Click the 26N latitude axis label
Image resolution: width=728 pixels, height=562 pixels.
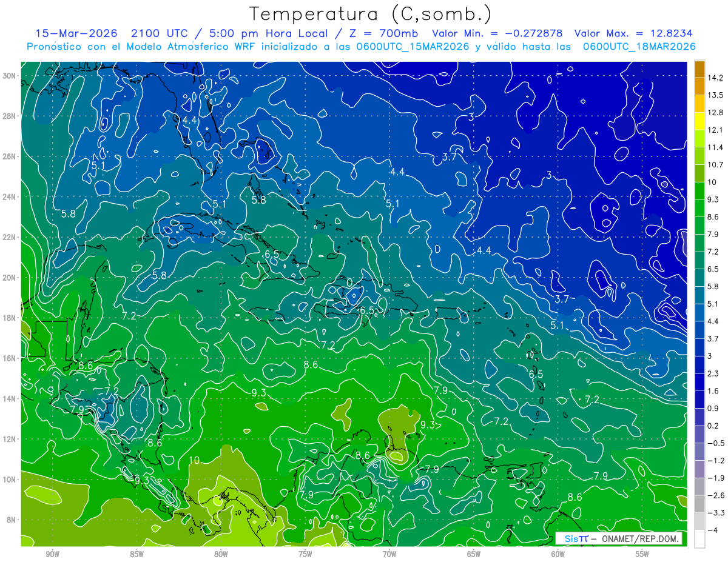(x=10, y=156)
